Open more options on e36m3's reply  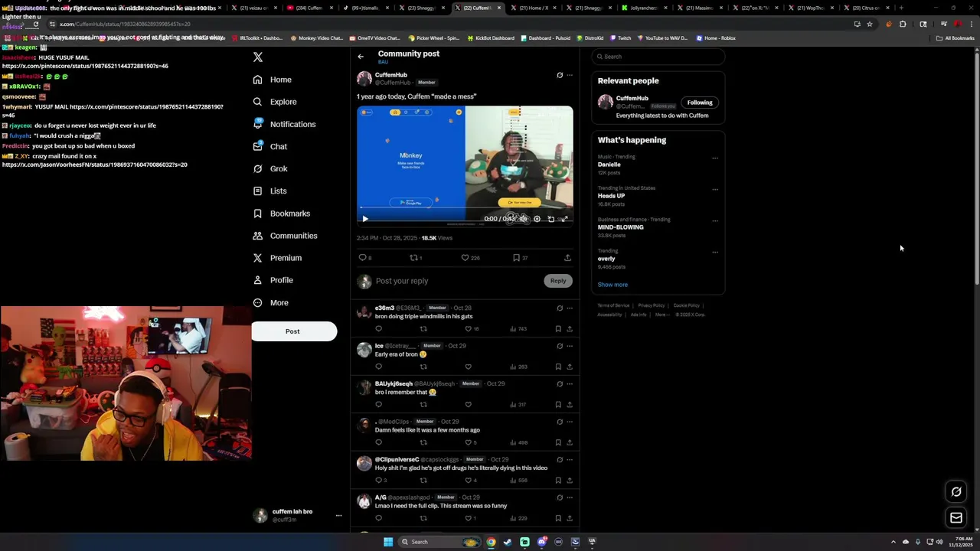click(570, 308)
